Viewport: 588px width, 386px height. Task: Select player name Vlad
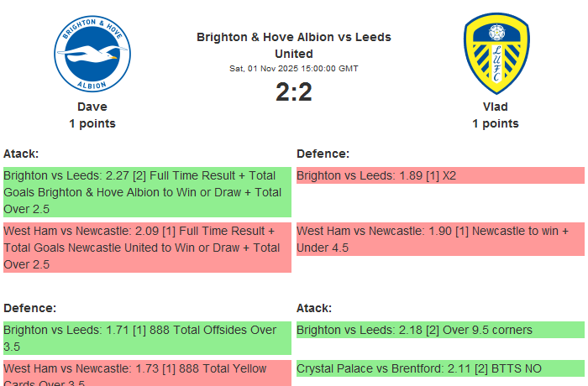(x=495, y=107)
